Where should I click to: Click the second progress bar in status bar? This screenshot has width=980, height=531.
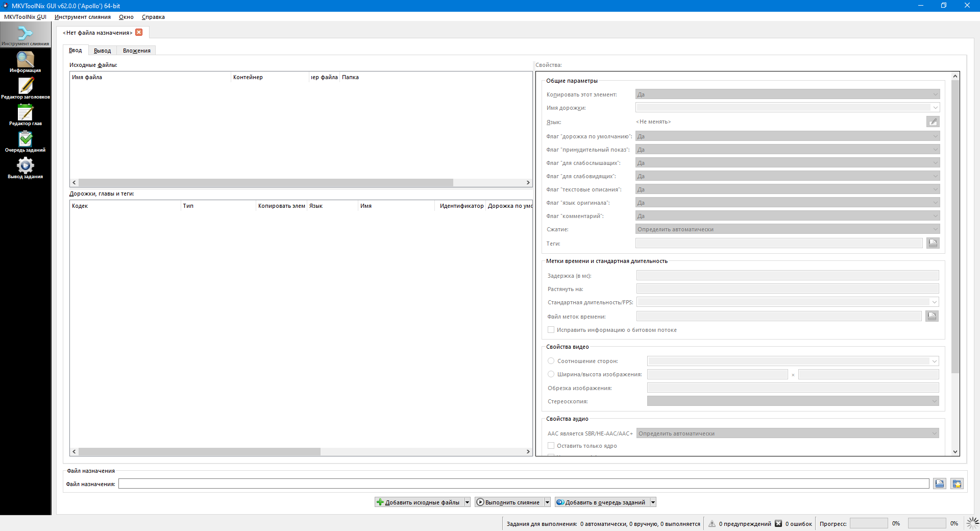pos(927,523)
